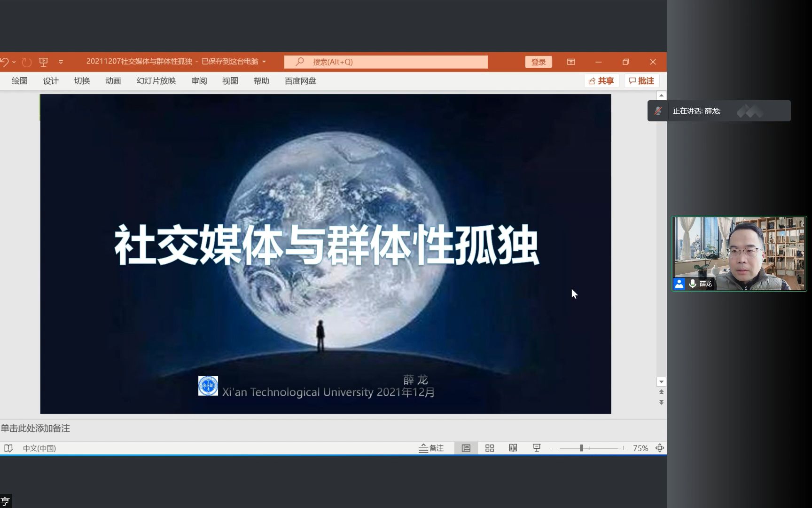This screenshot has height=508, width=812.
Task: Switch to the 切换 tab
Action: click(x=82, y=81)
